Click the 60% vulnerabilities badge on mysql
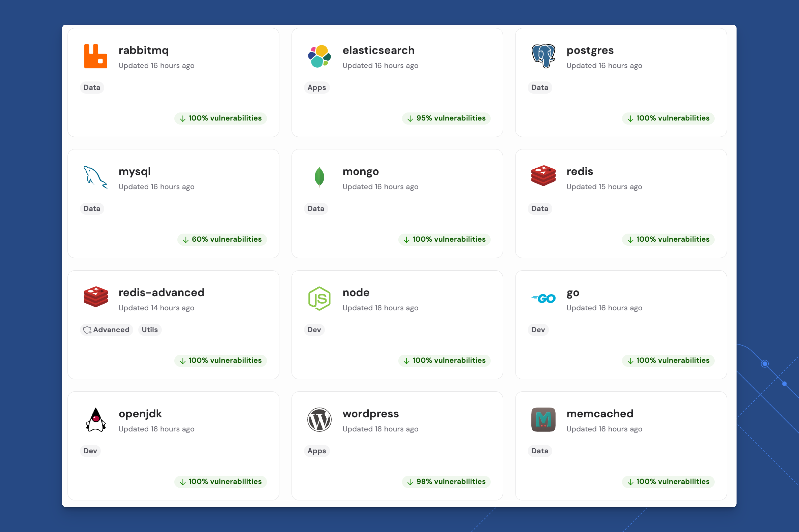Screen dimensions: 799x532 coord(222,239)
